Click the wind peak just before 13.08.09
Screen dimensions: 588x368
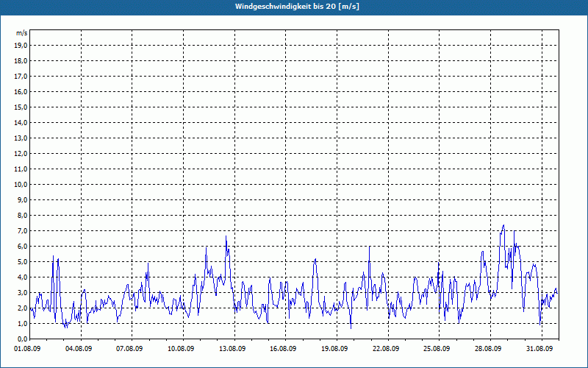tap(226, 236)
